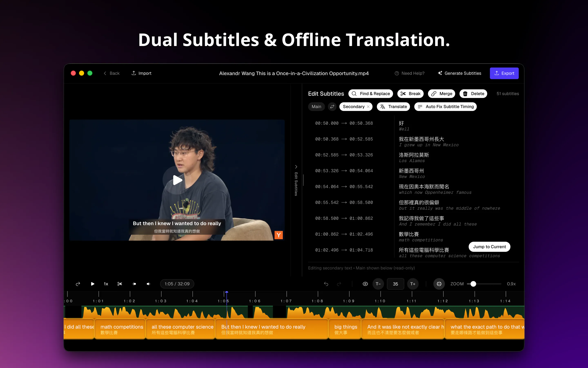Click the subtitle text '我在新墨西哥州長大'
588x368 pixels.
click(x=421, y=139)
